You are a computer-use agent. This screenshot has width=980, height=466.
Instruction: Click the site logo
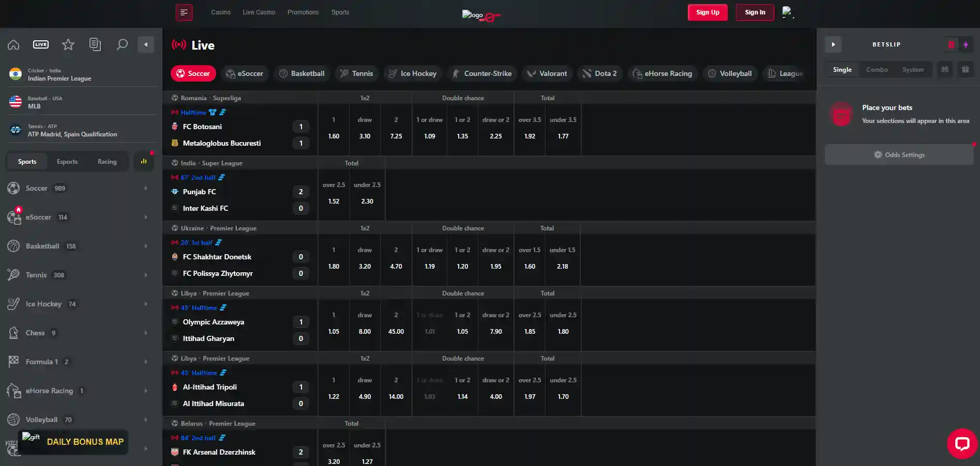pyautogui.click(x=481, y=15)
